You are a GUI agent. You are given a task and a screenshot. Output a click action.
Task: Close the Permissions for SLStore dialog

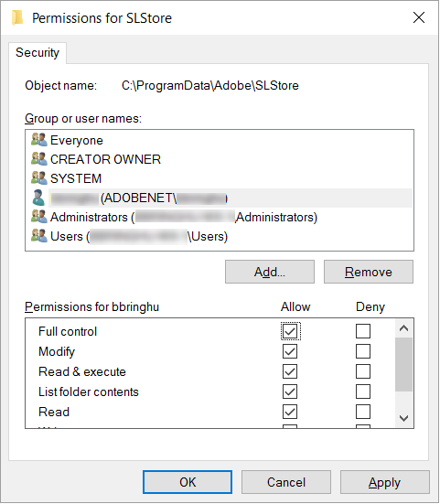(419, 17)
